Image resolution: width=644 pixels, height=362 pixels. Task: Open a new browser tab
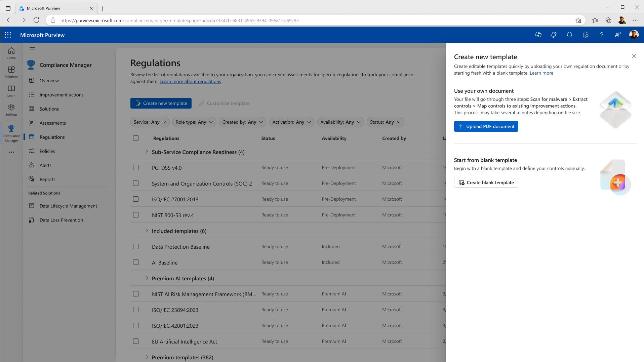tap(103, 9)
